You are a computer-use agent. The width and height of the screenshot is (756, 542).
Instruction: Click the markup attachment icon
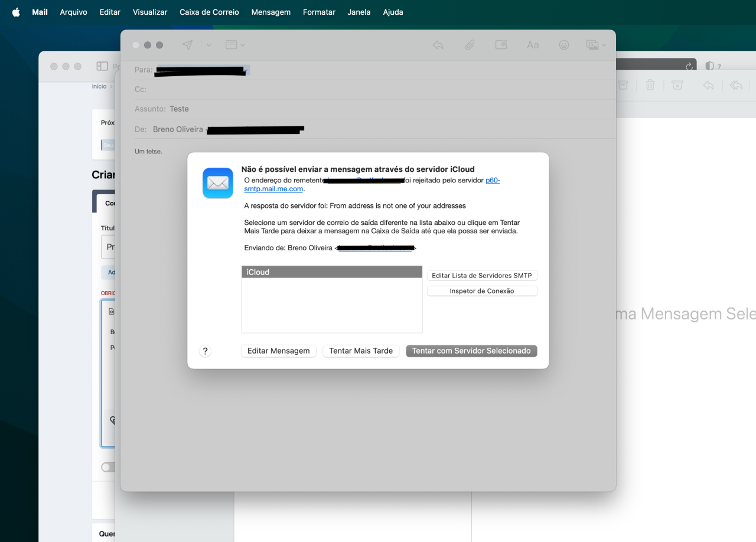coord(501,45)
